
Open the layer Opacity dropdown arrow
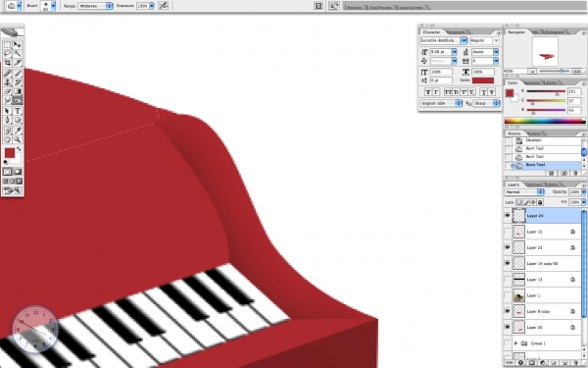(583, 192)
